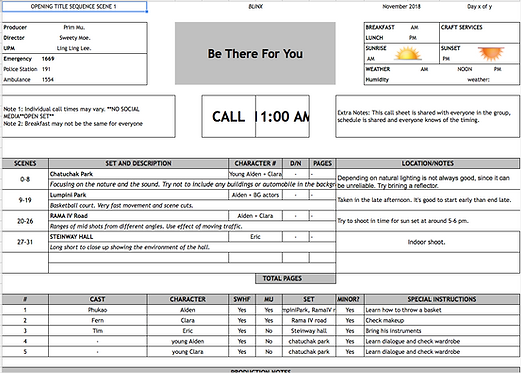Select the BLINX cell in the header row

(255, 7)
